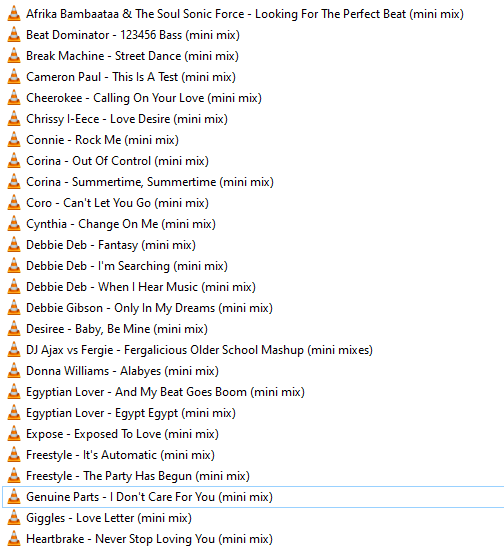Select file 'Freestyle - It's Automatic (mini mix)'
This screenshot has height=551, width=504.
pyautogui.click(x=121, y=455)
